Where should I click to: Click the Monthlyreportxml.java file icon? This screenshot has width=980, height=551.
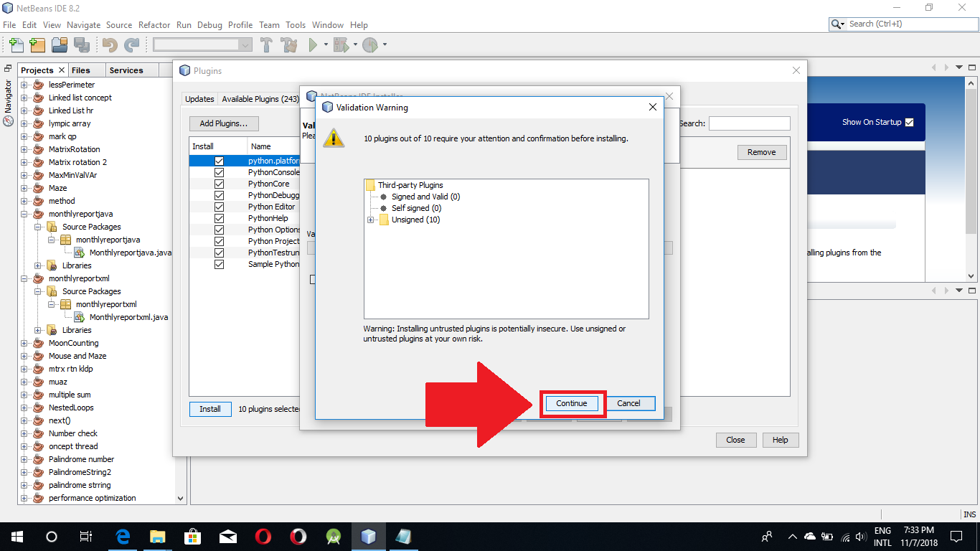(80, 317)
